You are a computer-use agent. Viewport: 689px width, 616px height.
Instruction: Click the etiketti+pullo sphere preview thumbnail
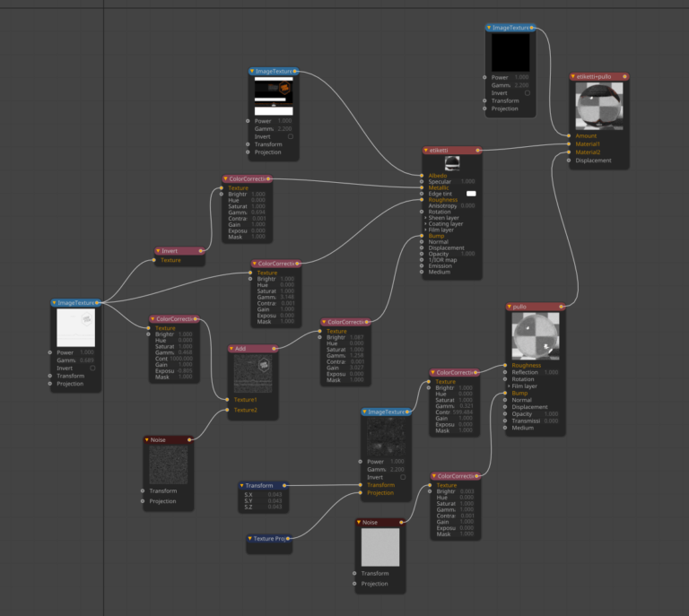coord(598,106)
